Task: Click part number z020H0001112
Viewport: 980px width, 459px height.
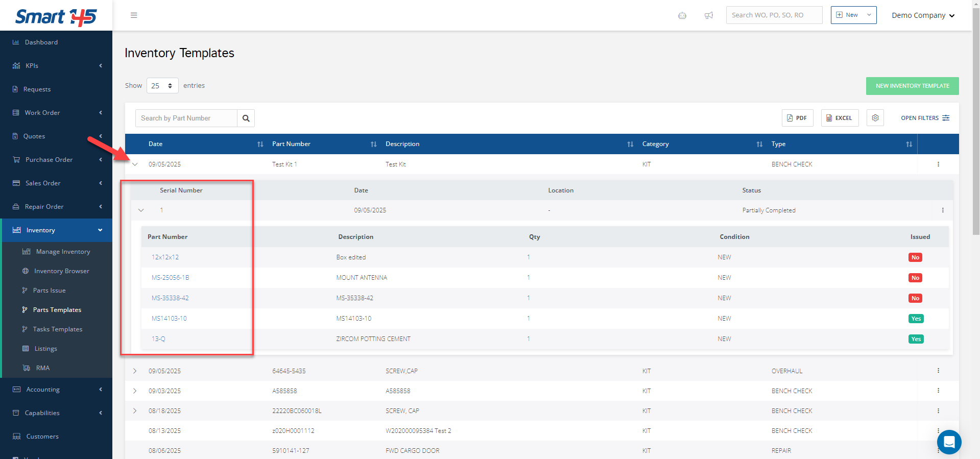Action: 293,431
